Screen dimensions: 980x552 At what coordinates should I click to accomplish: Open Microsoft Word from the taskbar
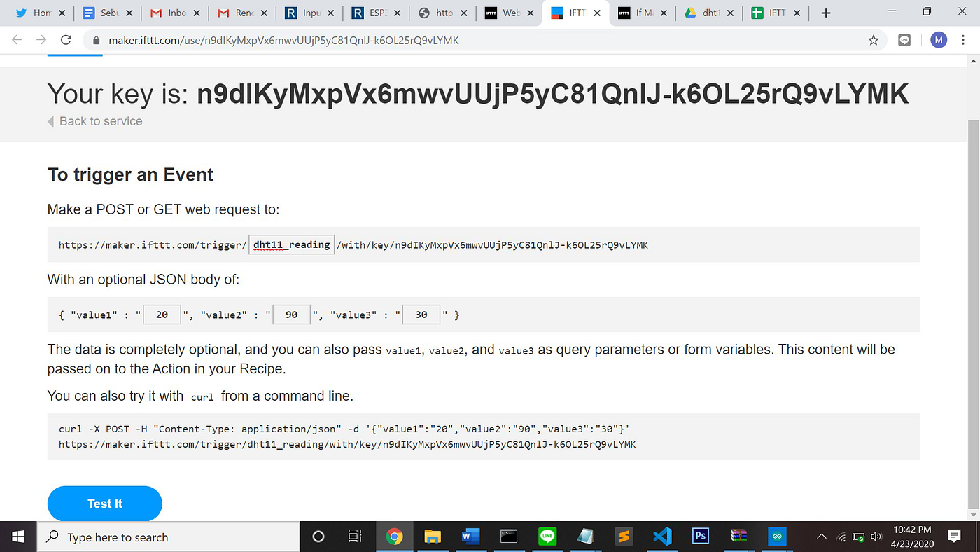coord(470,537)
